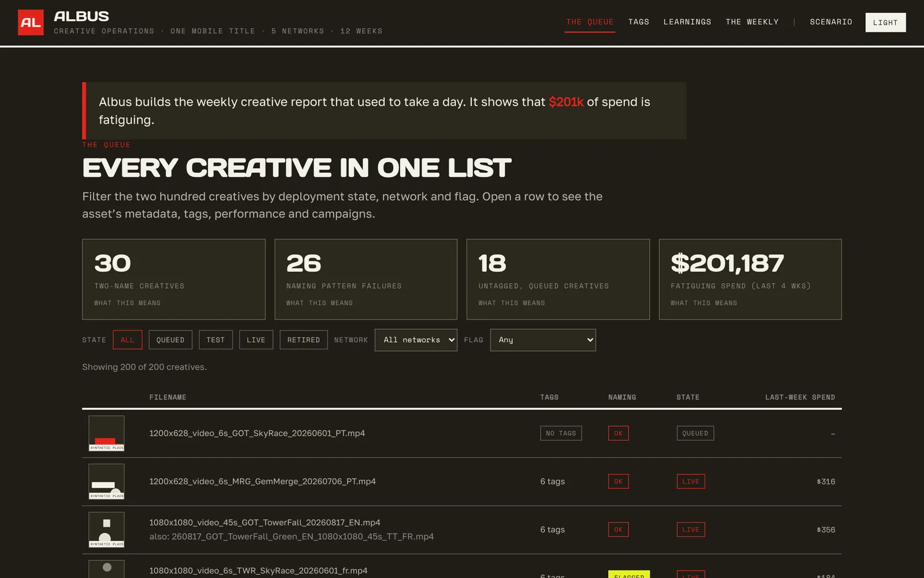Screen dimensions: 924x578
Task: Open row 1200x628_video_6s_MRG_GemMerge_20260706_PT.mp4
Action: coord(462,481)
